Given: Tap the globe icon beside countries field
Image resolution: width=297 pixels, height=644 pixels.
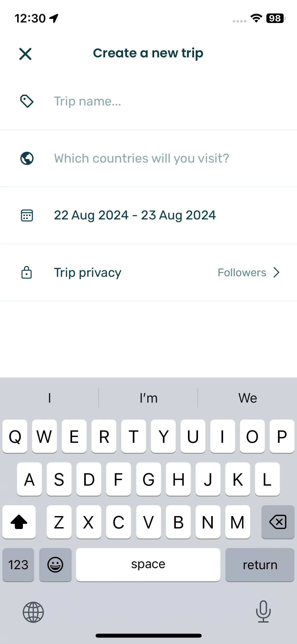Looking at the screenshot, I should click(x=27, y=158).
